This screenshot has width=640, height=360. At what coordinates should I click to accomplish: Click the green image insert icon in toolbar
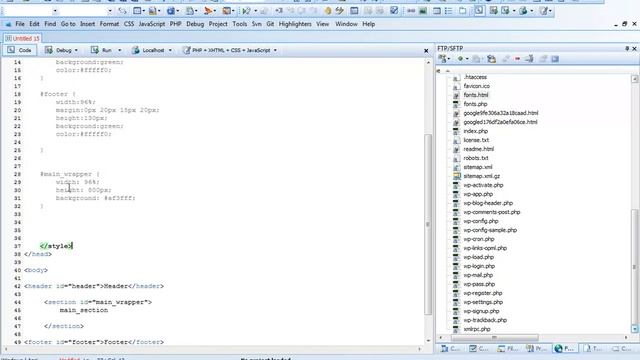click(x=423, y=11)
